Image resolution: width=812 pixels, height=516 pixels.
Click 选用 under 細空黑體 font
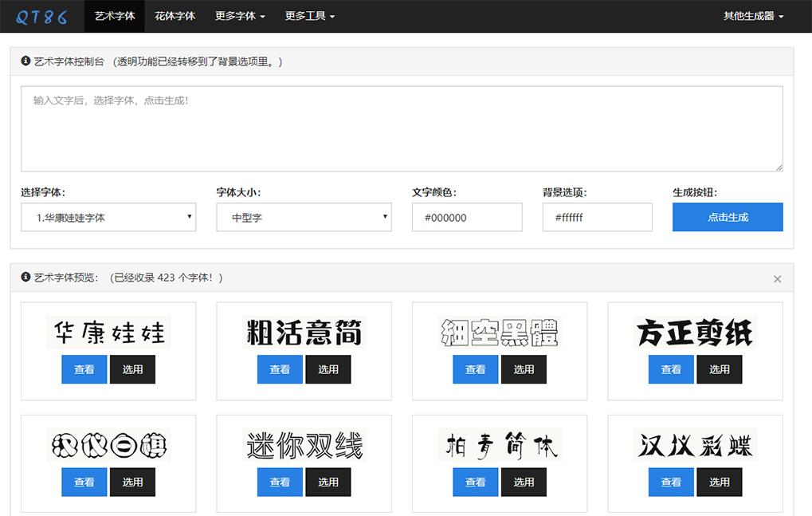pos(524,369)
